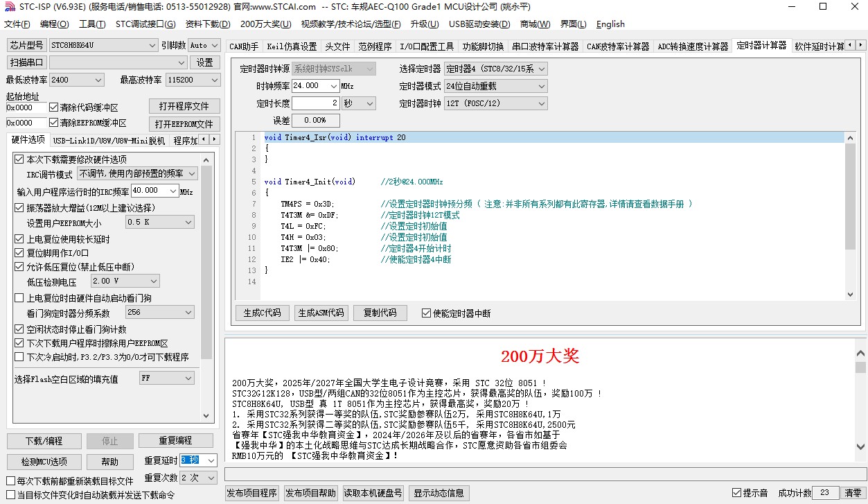This screenshot has width=868, height=504.
Task: Enable 每次下载前都重新装载目标文件
Action: tap(10, 481)
